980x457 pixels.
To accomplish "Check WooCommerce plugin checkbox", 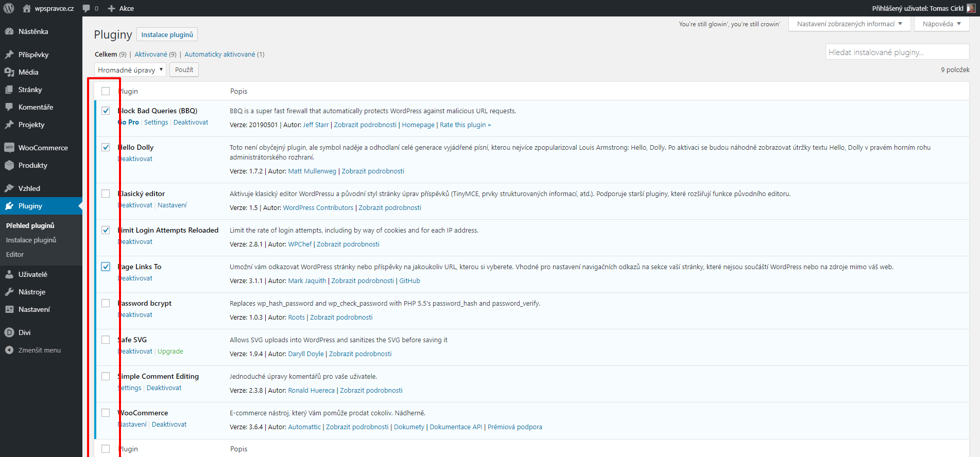I will pos(106,413).
